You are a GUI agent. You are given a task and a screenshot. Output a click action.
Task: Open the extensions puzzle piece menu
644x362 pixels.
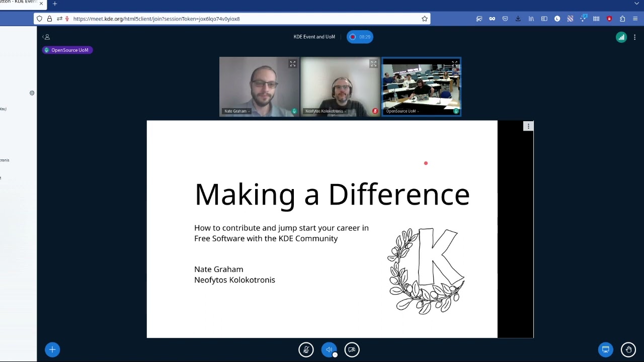[x=622, y=19]
